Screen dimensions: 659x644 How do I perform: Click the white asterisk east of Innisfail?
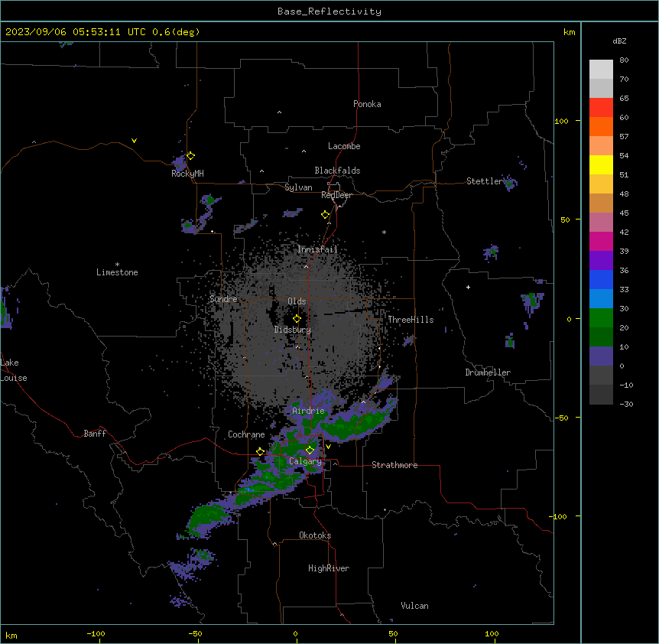pyautogui.click(x=384, y=232)
